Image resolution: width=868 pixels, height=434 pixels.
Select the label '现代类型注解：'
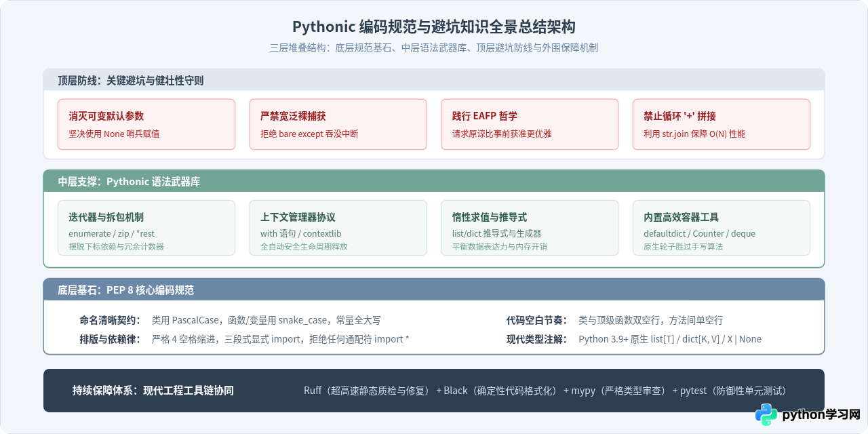point(537,339)
